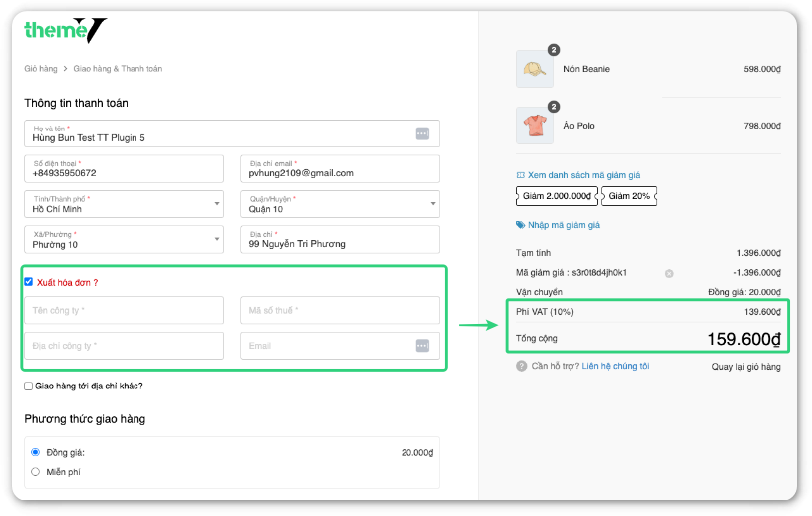Image resolution: width=812 pixels, height=516 pixels.
Task: Open Liên hệ chúng tôi link
Action: coord(615,366)
